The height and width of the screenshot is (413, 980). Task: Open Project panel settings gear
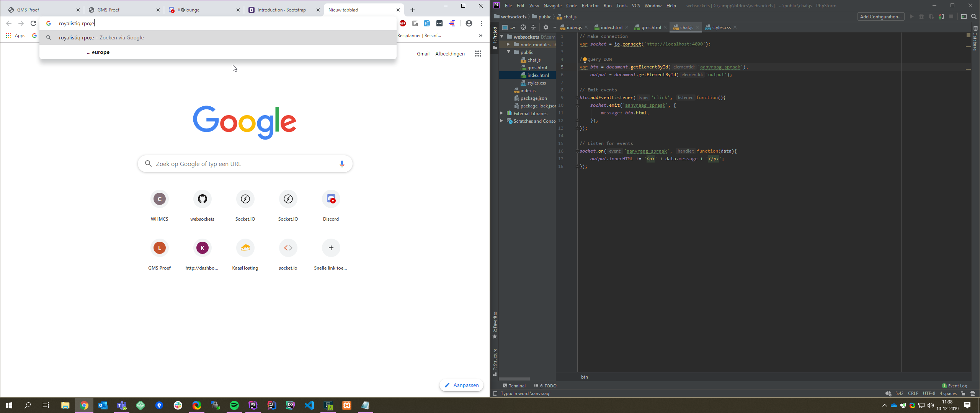[546, 27]
